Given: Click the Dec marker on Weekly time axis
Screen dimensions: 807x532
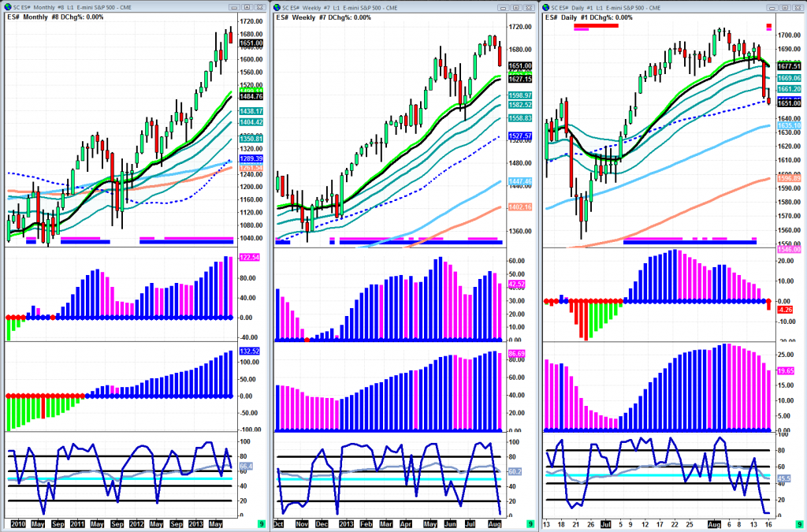Looking at the screenshot, I should (322, 523).
